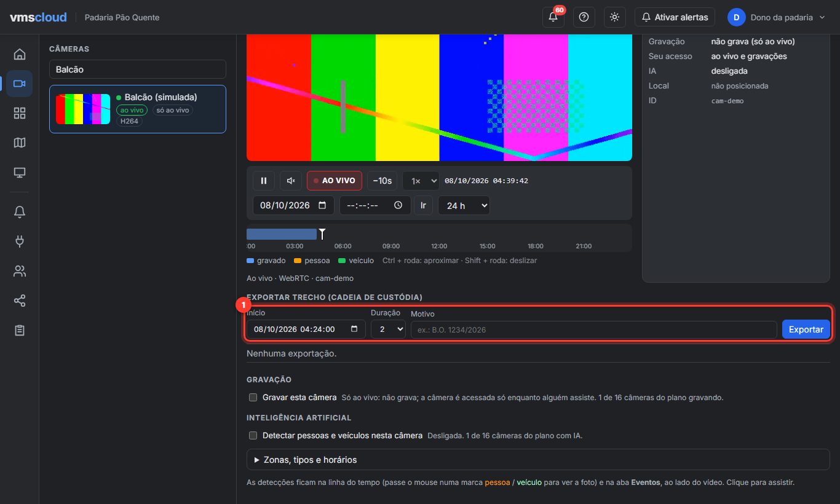840x504 pixels.
Task: Open the help question mark icon
Action: tap(584, 17)
